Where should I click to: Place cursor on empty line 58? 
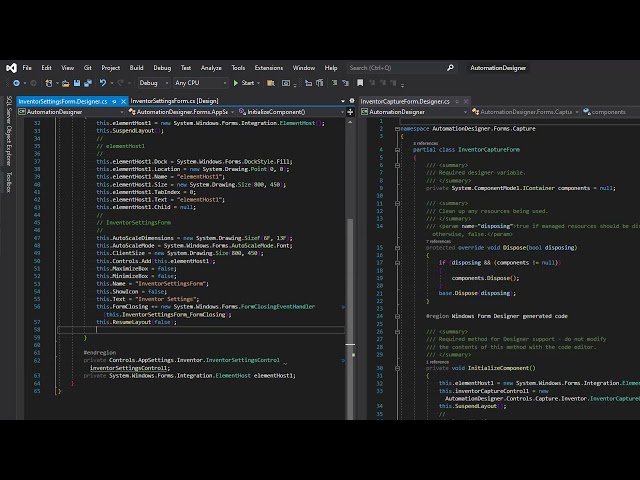201,330
